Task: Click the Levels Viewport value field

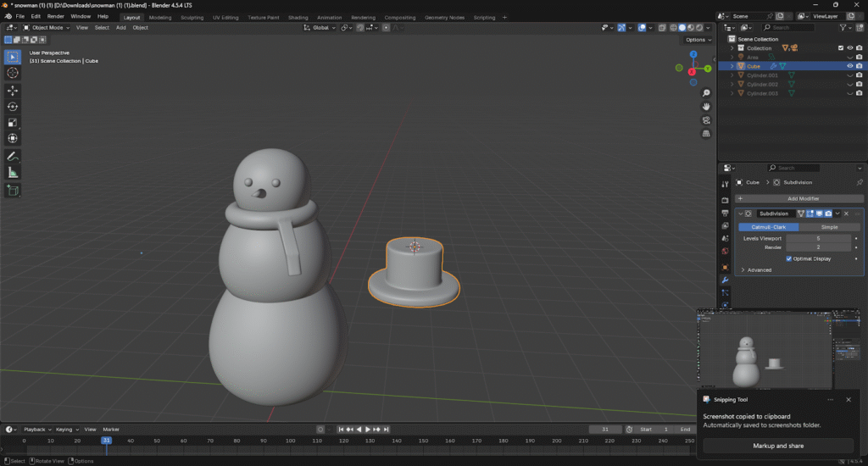Action: click(816, 238)
